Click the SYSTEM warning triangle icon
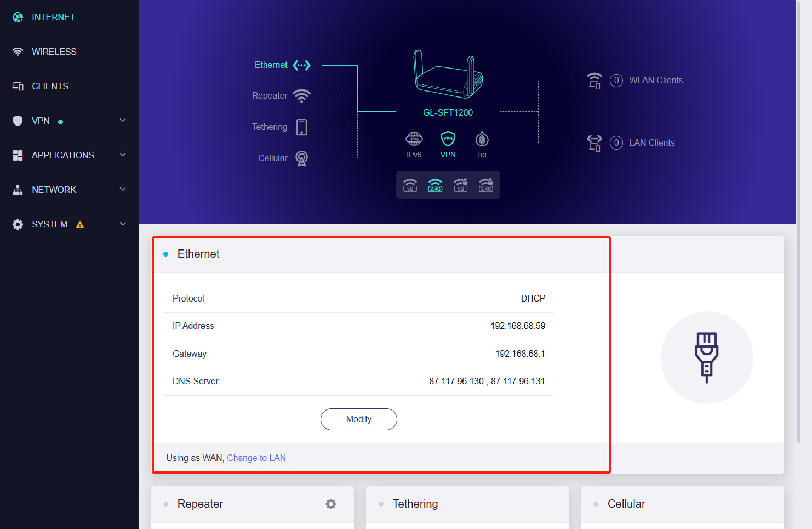 click(80, 224)
